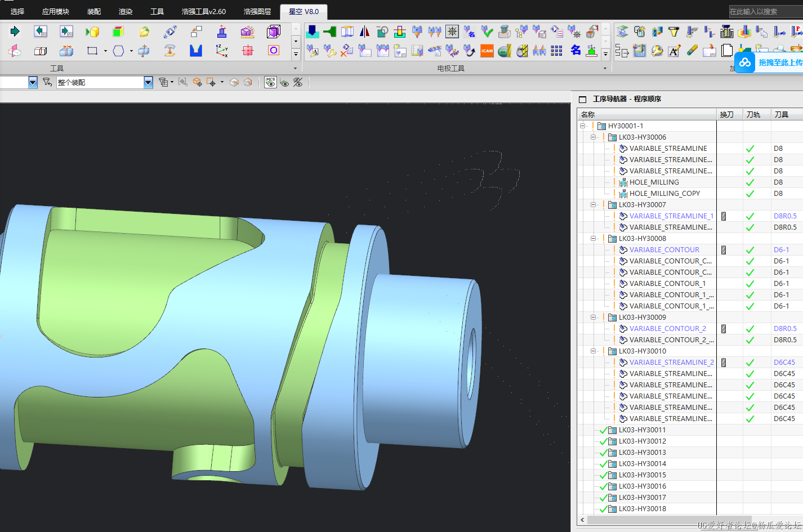Screen dimensions: 803x532
Task: Click the electrode green checkmark verify icon
Action: click(x=487, y=32)
